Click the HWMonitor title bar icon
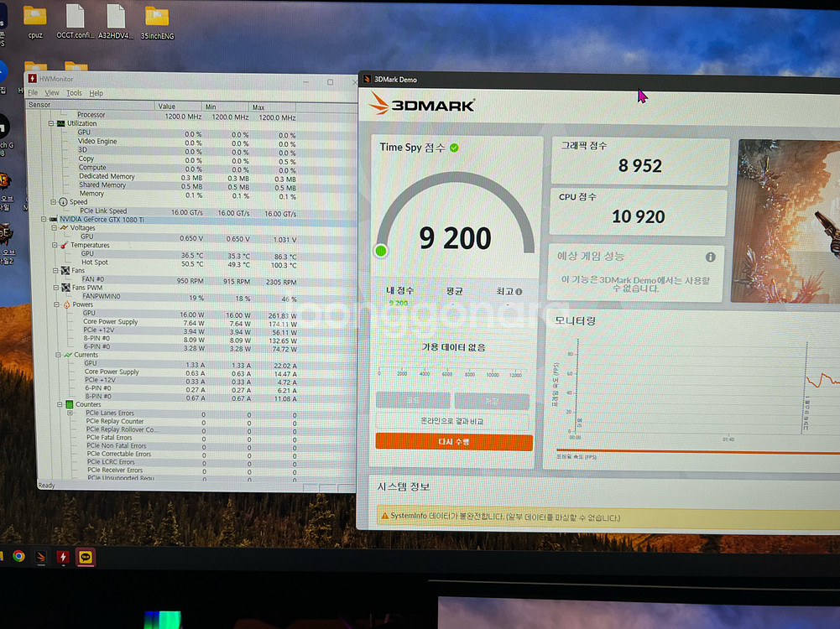 (32, 79)
